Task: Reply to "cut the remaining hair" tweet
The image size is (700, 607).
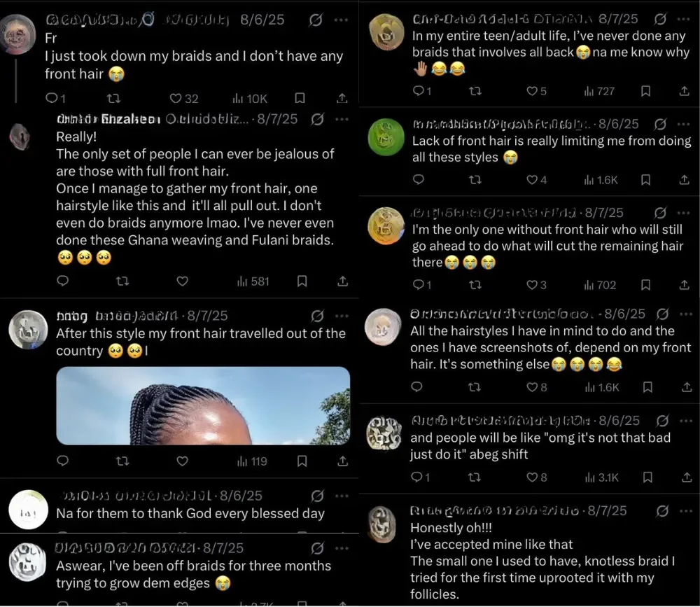Action: (x=421, y=285)
